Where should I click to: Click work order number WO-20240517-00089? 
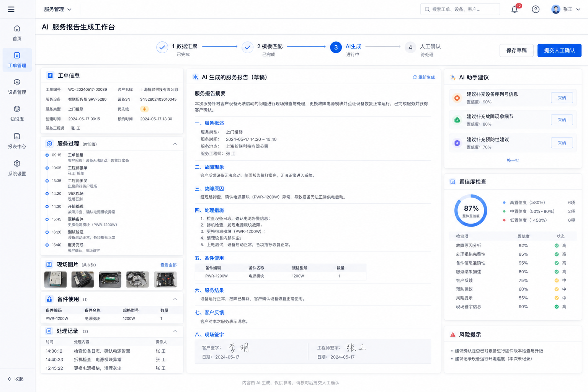88,90
